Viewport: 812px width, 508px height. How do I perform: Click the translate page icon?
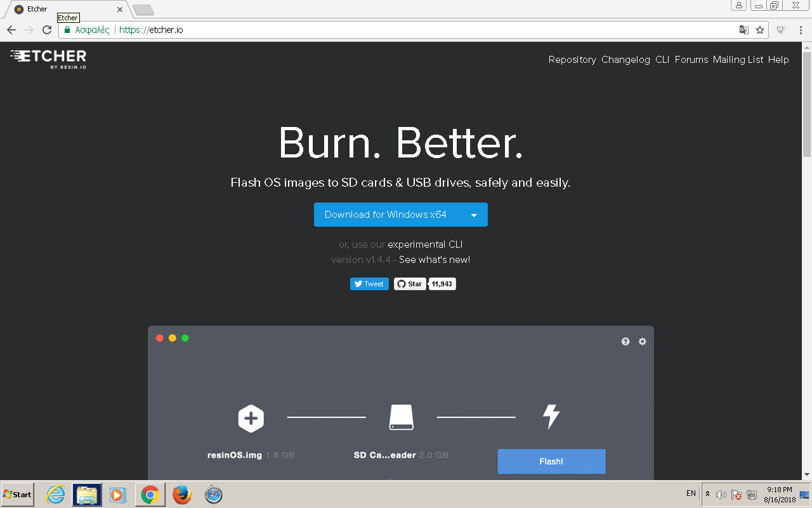coord(744,30)
